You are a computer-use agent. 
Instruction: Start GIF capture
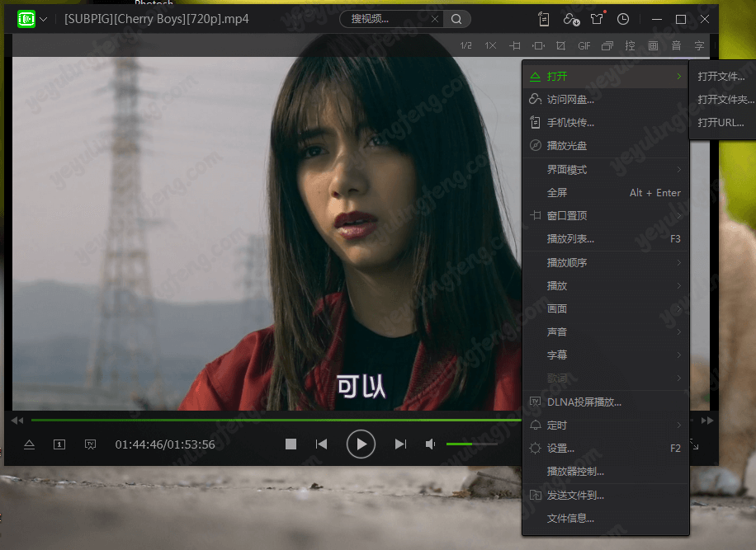tap(584, 45)
